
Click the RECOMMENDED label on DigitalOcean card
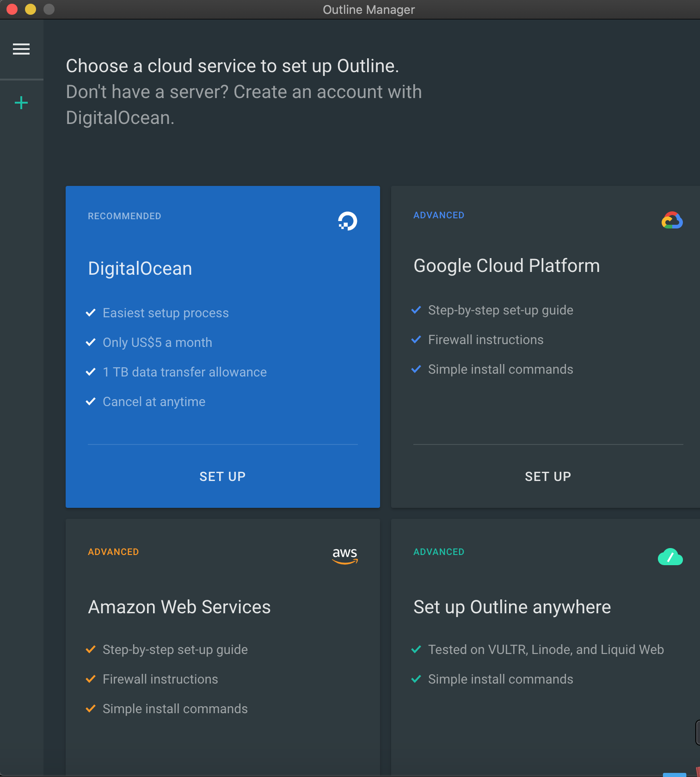[124, 216]
